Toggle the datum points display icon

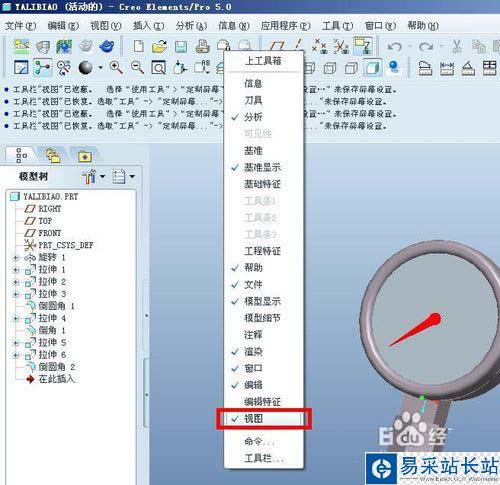[x=319, y=46]
